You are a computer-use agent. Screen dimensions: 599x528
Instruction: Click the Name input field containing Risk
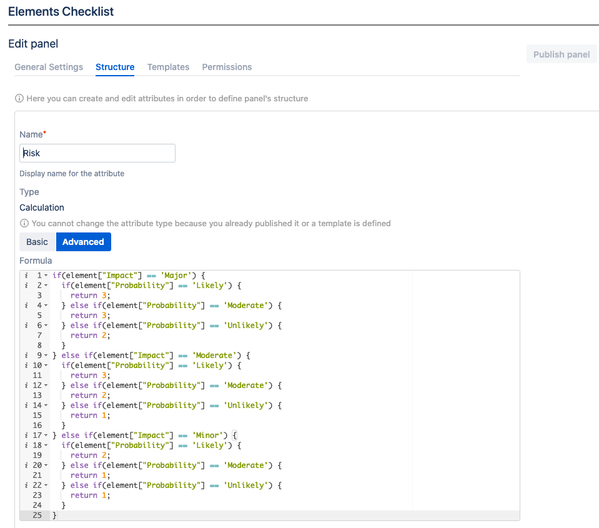[97, 153]
